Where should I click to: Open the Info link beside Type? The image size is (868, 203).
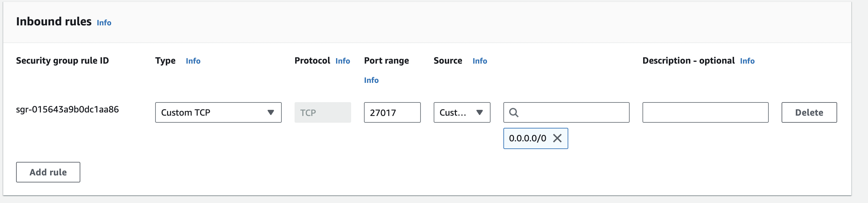click(x=193, y=61)
